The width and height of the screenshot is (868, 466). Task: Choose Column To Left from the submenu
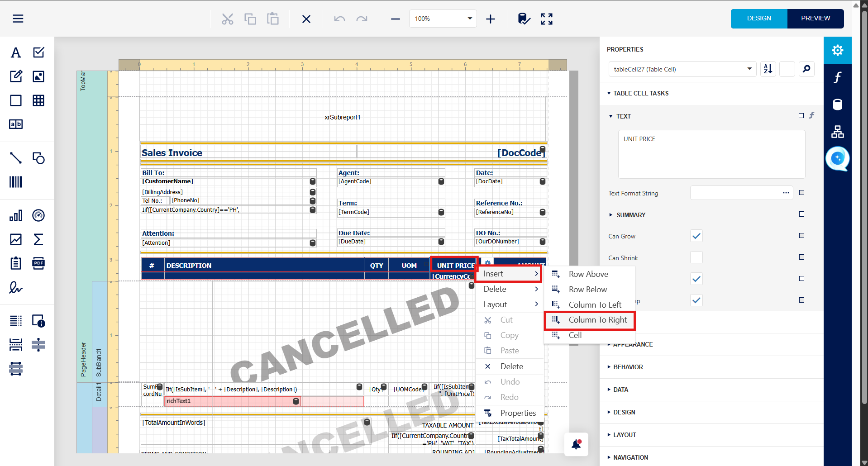point(589,305)
